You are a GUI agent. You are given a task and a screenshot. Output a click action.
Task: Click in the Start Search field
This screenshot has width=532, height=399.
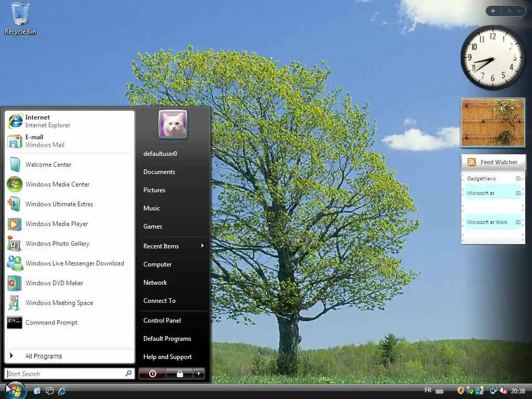[x=69, y=374]
